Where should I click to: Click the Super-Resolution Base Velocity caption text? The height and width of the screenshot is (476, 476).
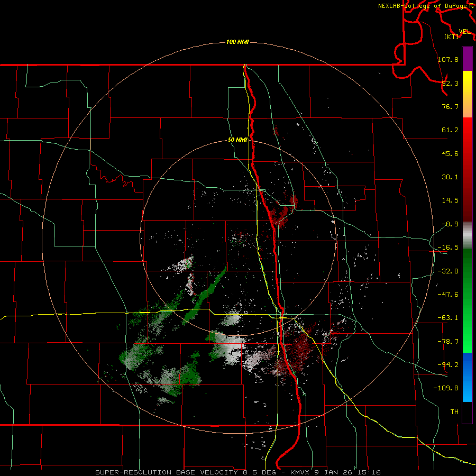tap(237, 472)
